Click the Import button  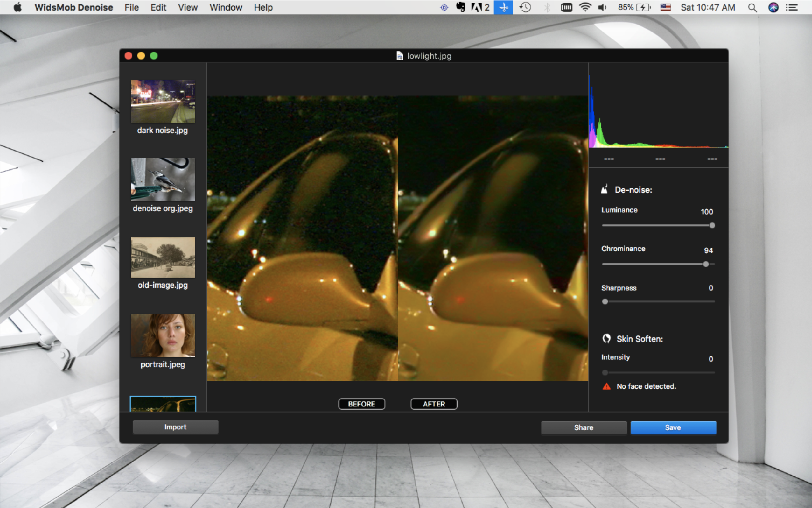click(175, 427)
